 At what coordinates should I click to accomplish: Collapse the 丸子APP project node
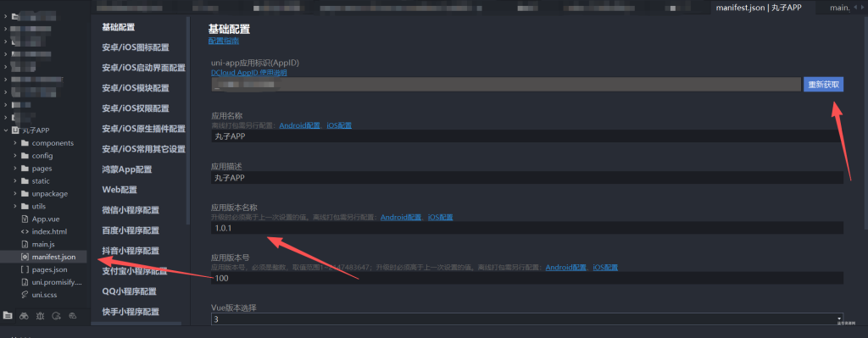(6, 130)
